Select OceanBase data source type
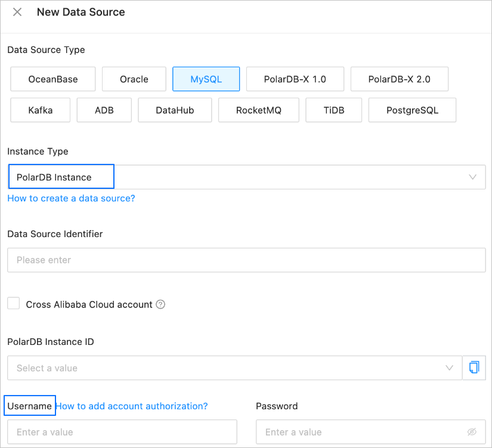 (x=53, y=79)
